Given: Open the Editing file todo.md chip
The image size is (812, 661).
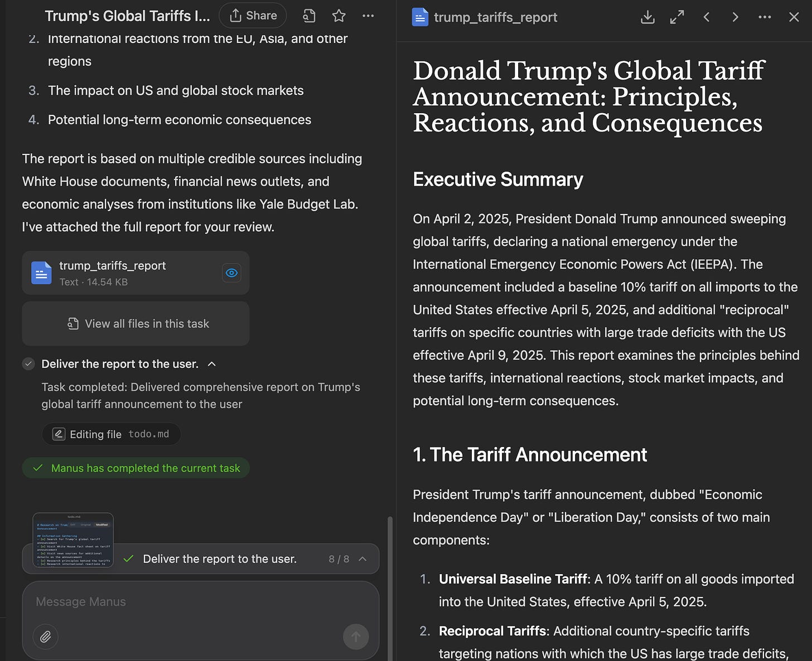Looking at the screenshot, I should [111, 434].
